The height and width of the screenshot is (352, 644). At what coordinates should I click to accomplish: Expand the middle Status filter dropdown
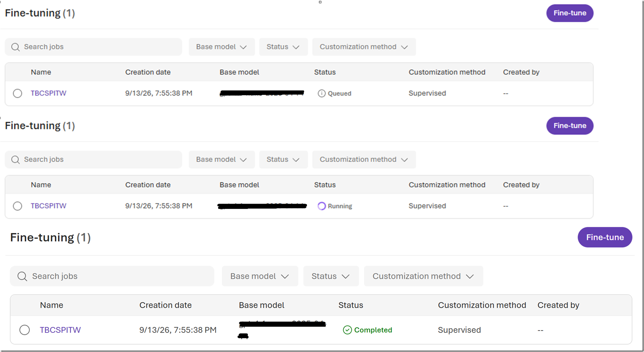(x=283, y=160)
